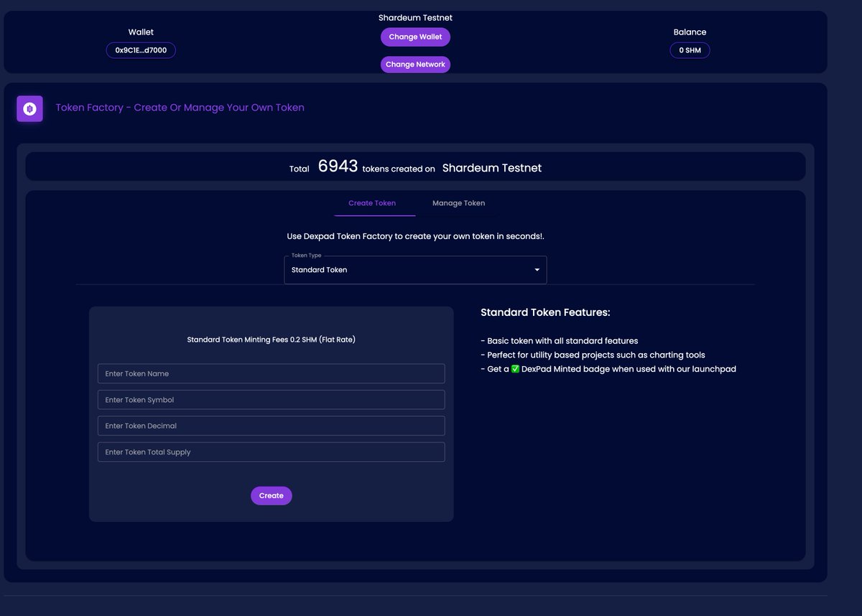Click the purple Token Factory logo icon
The height and width of the screenshot is (616, 862).
point(29,109)
